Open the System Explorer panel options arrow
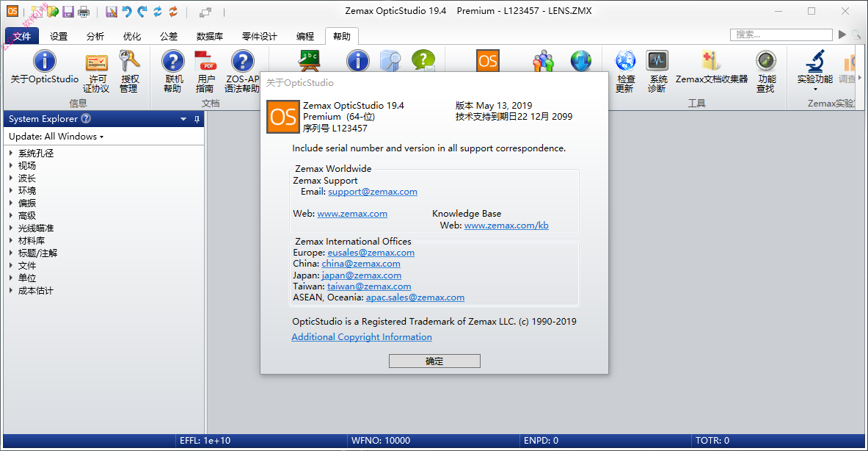868x451 pixels. pyautogui.click(x=183, y=119)
